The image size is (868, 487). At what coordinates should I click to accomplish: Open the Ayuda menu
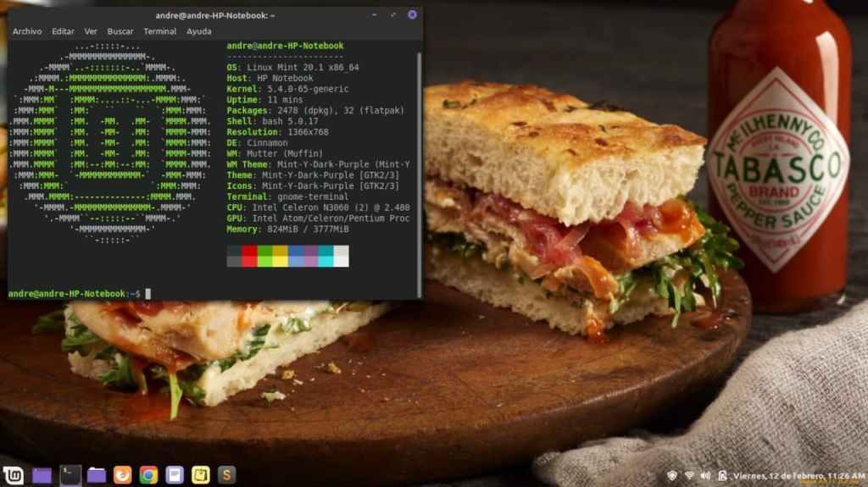tap(199, 31)
